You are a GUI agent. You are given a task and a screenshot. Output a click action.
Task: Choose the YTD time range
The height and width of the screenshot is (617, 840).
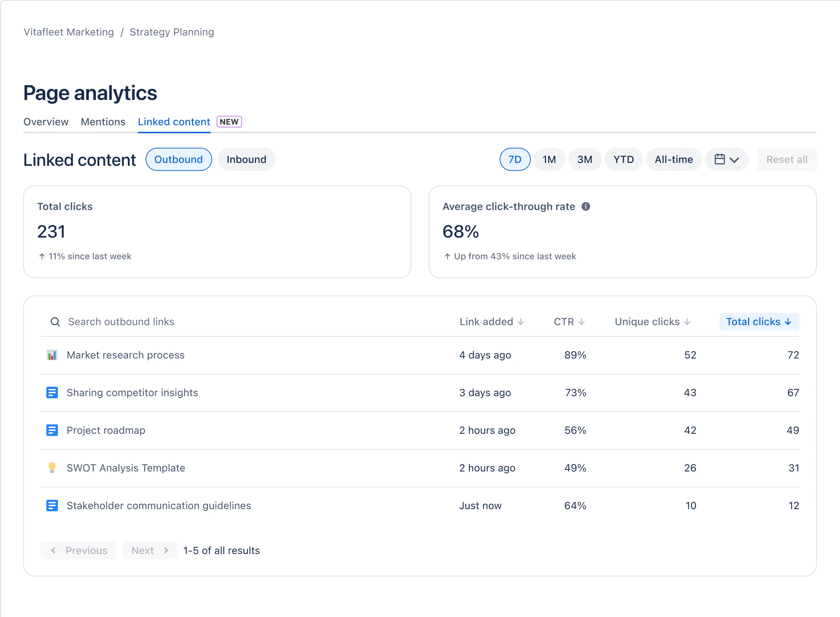pyautogui.click(x=623, y=159)
